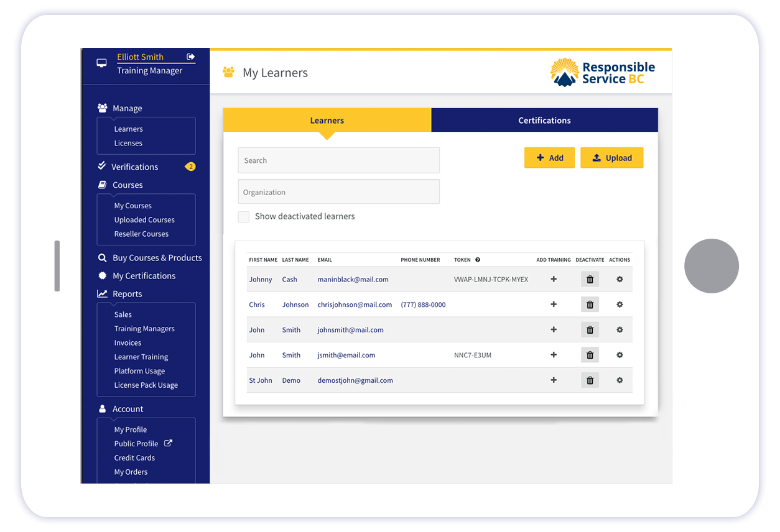Enable Show deactivated learners checkbox
The width and height of the screenshot is (780, 532).
(244, 217)
